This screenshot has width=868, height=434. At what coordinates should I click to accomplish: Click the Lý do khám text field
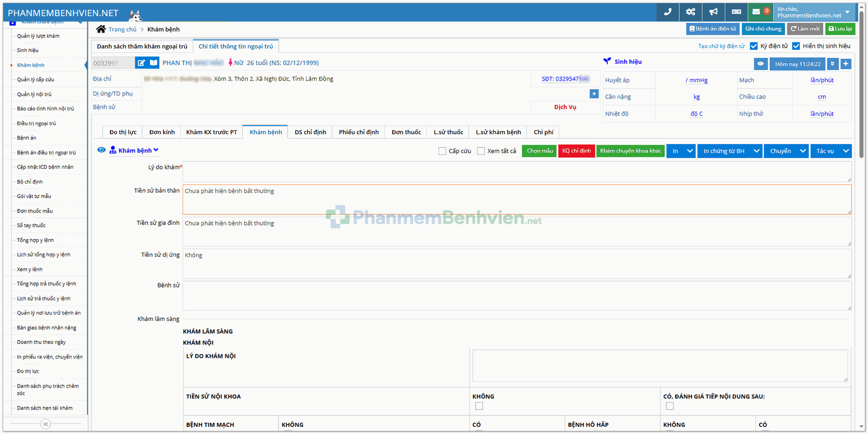tap(516, 172)
